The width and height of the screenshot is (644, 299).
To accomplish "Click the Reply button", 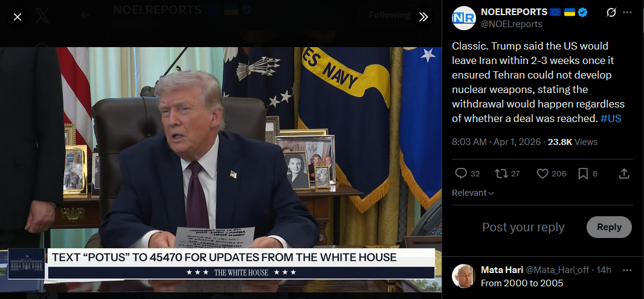I will (609, 227).
